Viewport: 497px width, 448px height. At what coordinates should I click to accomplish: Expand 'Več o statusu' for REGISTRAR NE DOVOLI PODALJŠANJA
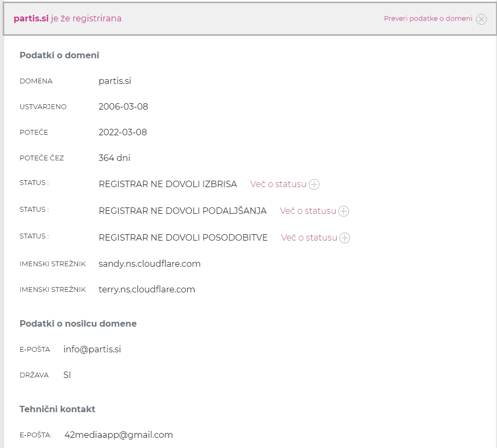308,211
